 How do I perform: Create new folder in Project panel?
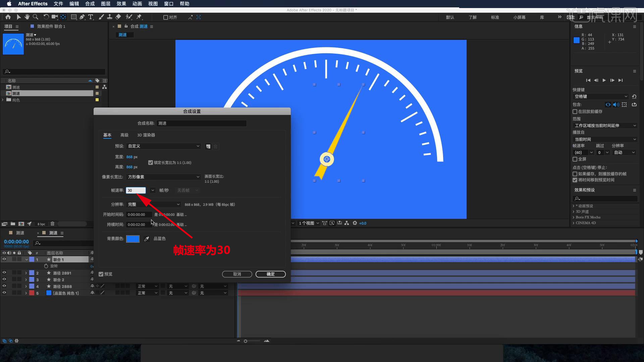[x=13, y=224]
